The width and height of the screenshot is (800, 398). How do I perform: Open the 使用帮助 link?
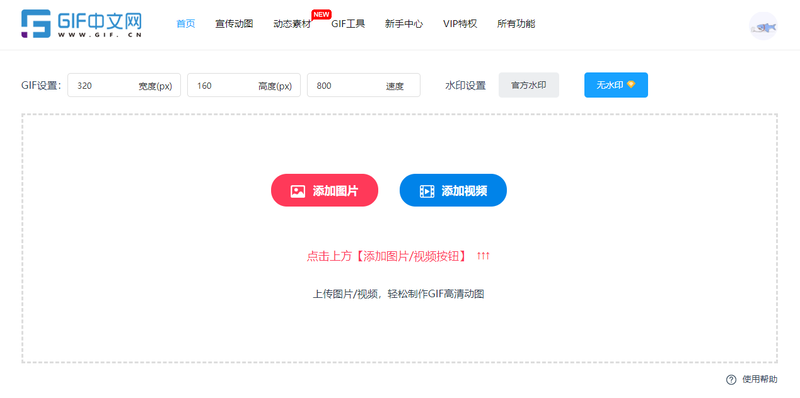pyautogui.click(x=760, y=380)
